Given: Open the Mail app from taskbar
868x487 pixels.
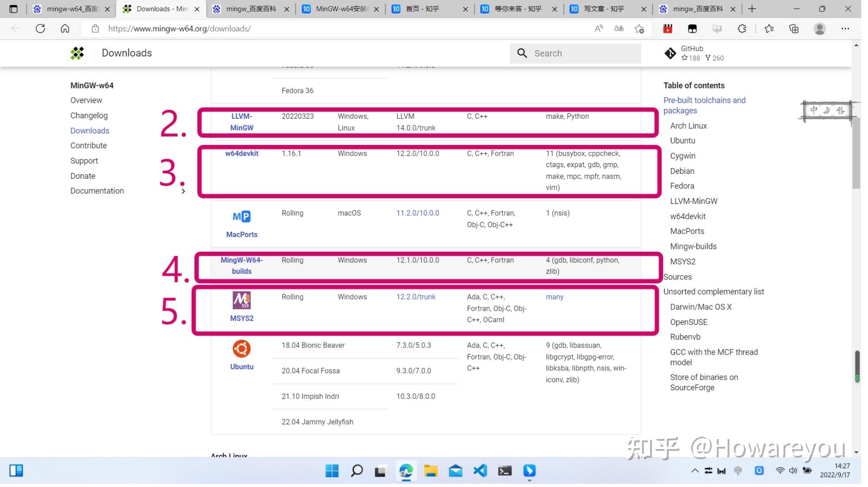Looking at the screenshot, I should (x=455, y=471).
